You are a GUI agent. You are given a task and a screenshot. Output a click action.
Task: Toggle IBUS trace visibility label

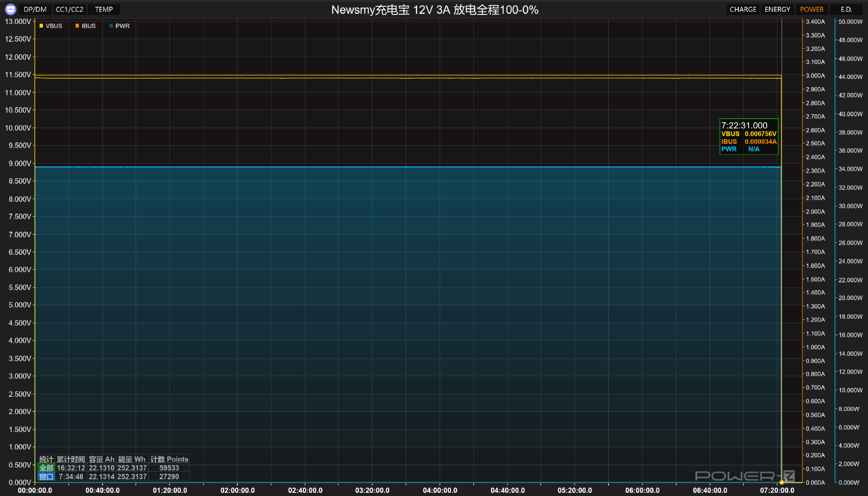coord(89,26)
